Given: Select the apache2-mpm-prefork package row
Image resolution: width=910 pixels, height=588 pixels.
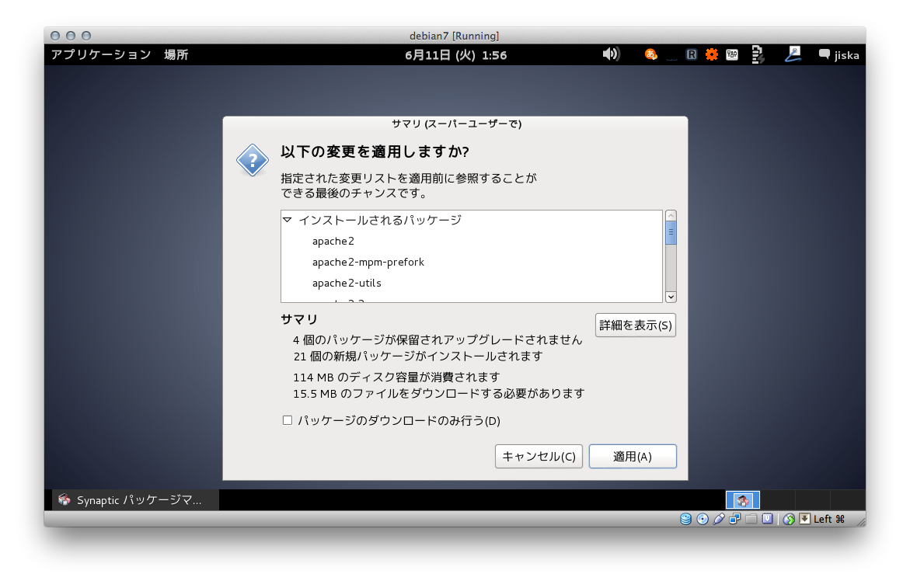Looking at the screenshot, I should (471, 262).
